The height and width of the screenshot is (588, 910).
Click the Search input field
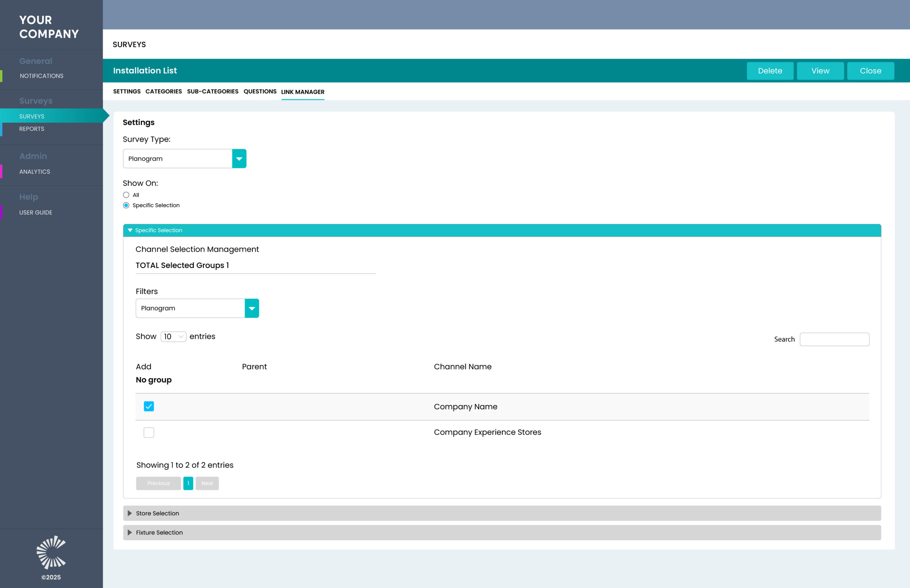pos(835,339)
